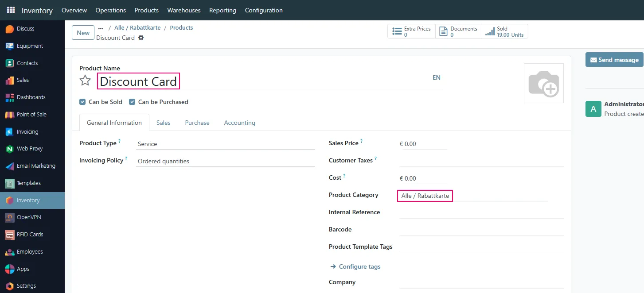Uncheck the Can be Sold checkbox
Screen dimensions: 644x293
pyautogui.click(x=82, y=102)
